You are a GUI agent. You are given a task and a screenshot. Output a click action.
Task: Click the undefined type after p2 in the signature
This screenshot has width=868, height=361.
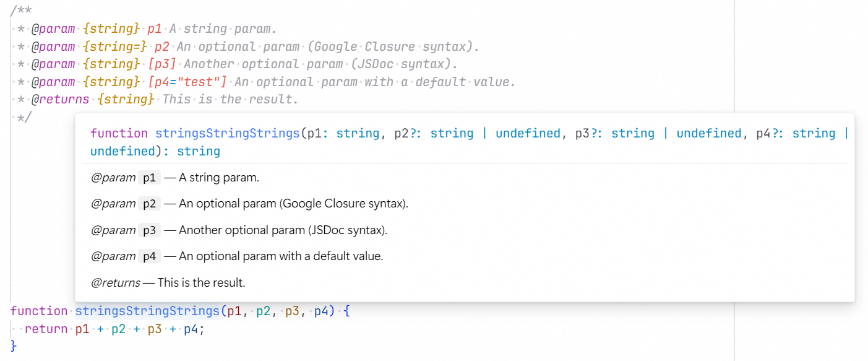point(527,133)
